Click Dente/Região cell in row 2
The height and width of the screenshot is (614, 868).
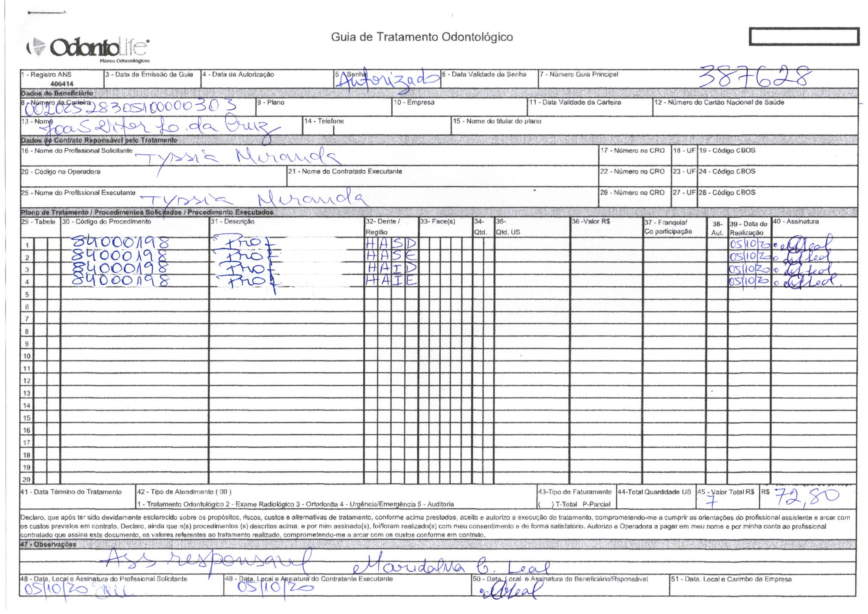pos(391,257)
